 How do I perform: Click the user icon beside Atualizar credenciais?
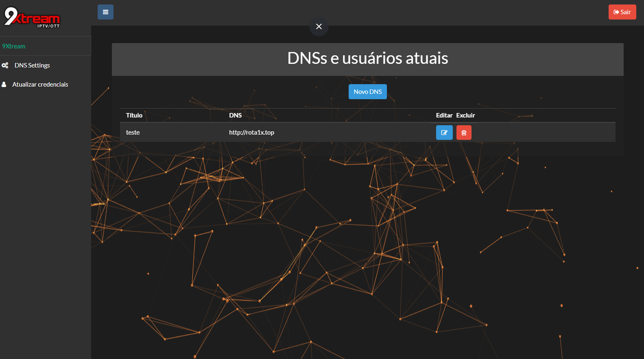[4, 85]
